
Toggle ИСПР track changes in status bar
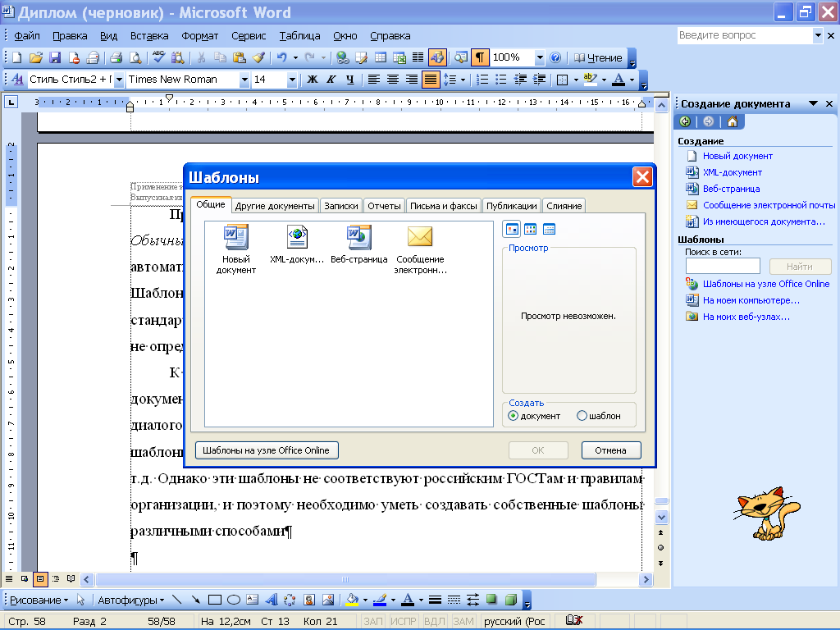point(403,622)
